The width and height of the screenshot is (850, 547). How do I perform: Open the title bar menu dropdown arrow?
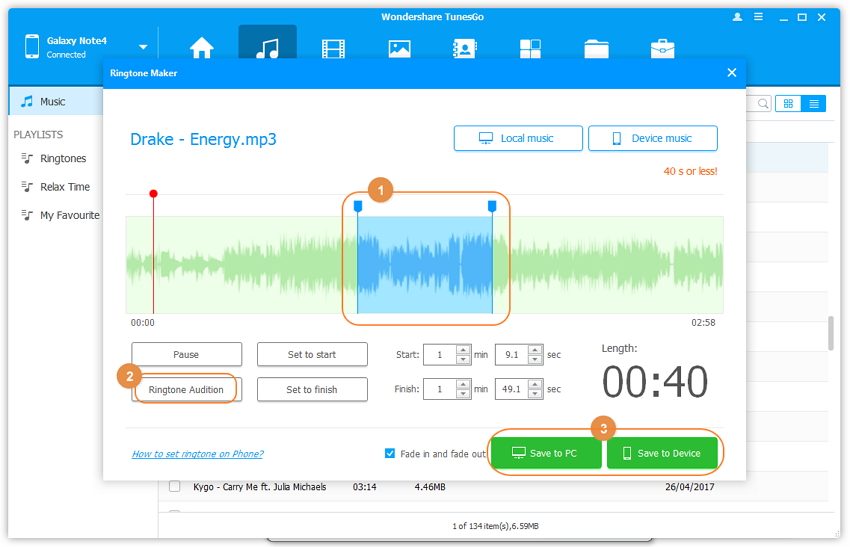coord(758,17)
